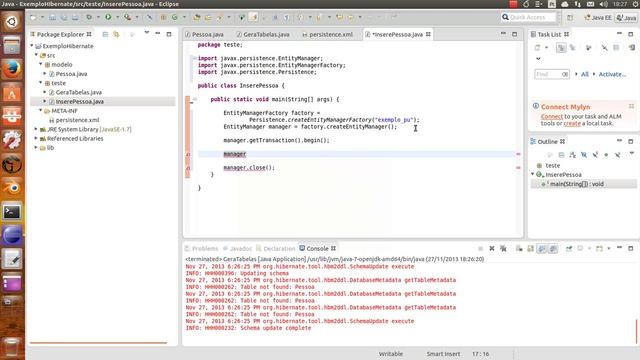Click create link in Connect Mylyn box

pyautogui.click(x=572, y=123)
